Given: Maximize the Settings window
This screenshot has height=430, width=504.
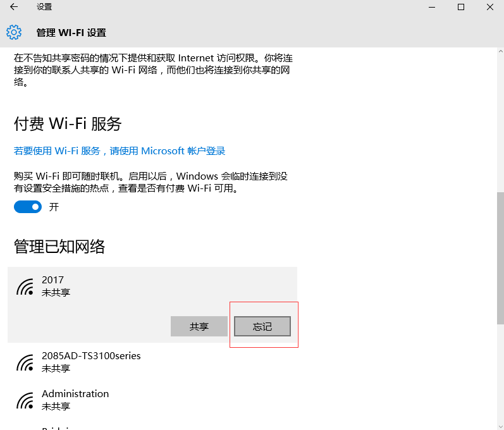Looking at the screenshot, I should click(461, 7).
